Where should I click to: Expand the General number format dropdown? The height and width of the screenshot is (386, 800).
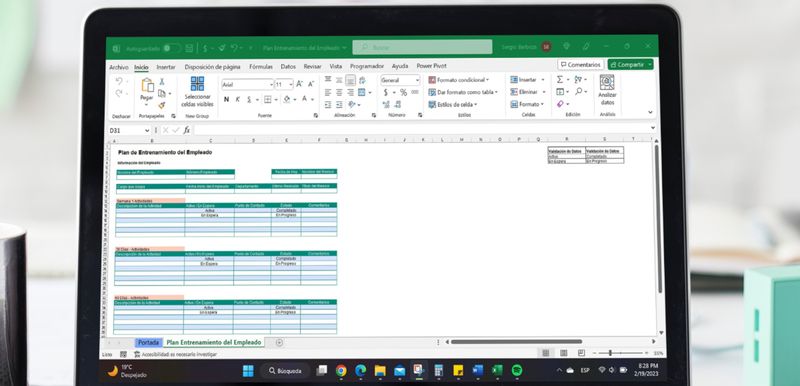click(400, 80)
